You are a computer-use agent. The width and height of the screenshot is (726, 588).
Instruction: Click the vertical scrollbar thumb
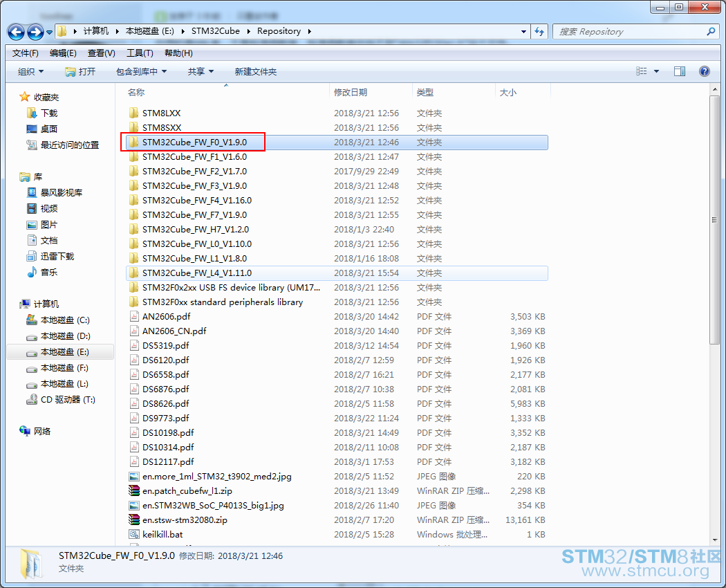(714, 219)
